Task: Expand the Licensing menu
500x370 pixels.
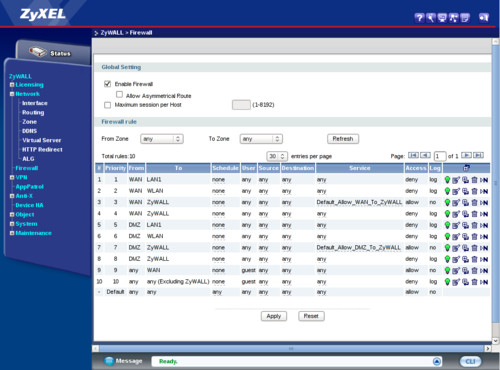Action: (x=12, y=85)
